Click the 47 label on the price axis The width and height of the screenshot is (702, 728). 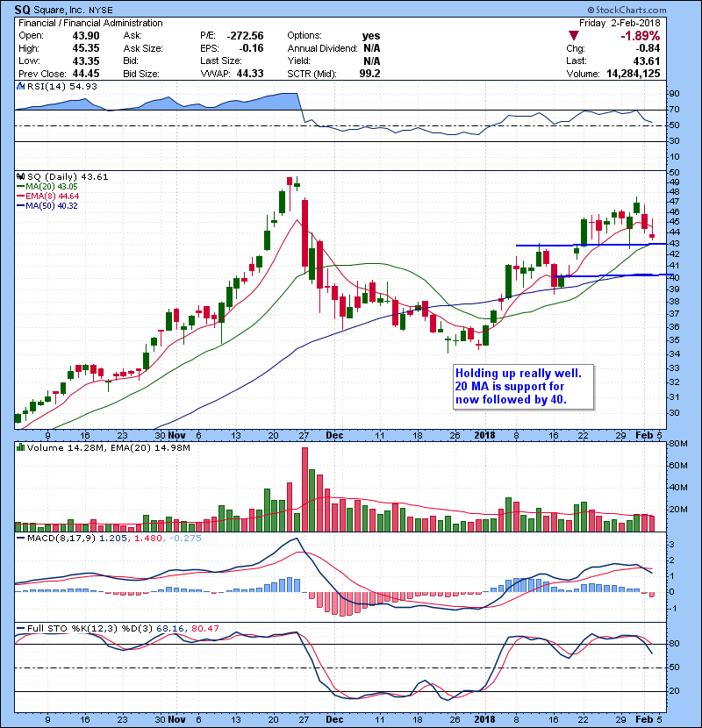pos(674,202)
